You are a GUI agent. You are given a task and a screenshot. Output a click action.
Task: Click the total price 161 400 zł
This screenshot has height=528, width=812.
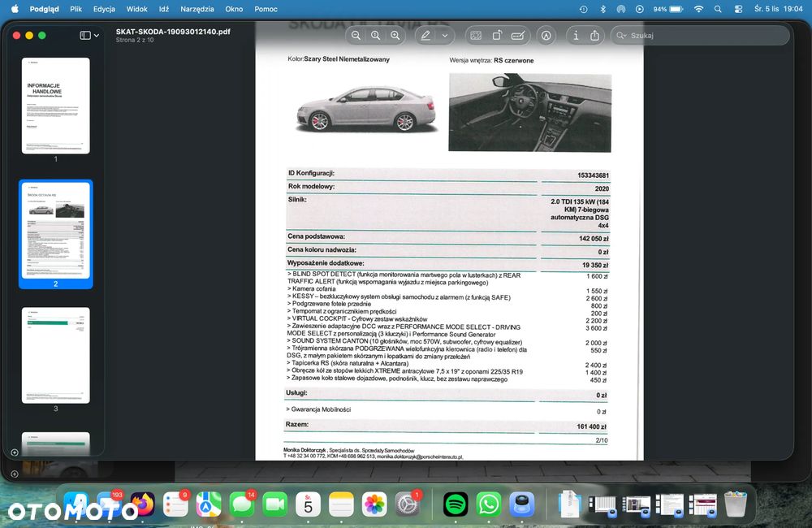[591, 426]
